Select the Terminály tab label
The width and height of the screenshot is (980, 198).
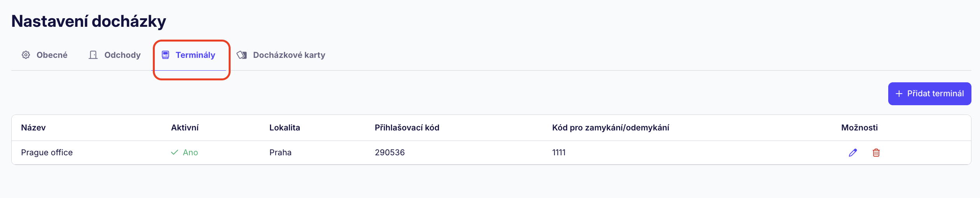(195, 55)
